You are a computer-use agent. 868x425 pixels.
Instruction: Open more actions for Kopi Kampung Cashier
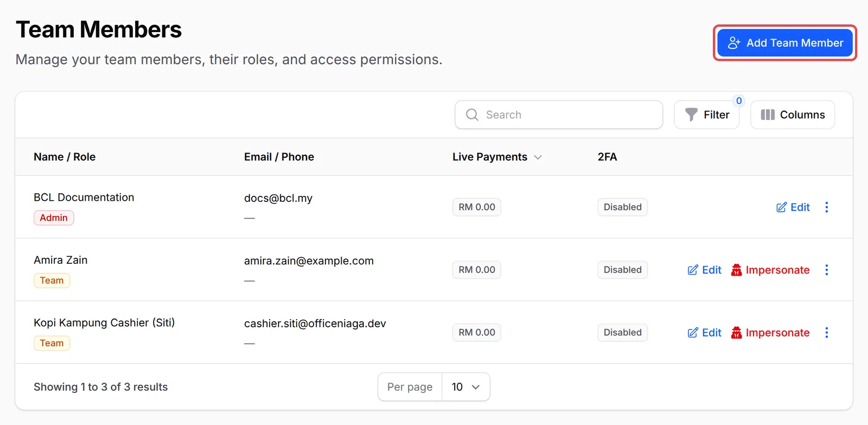click(x=827, y=333)
